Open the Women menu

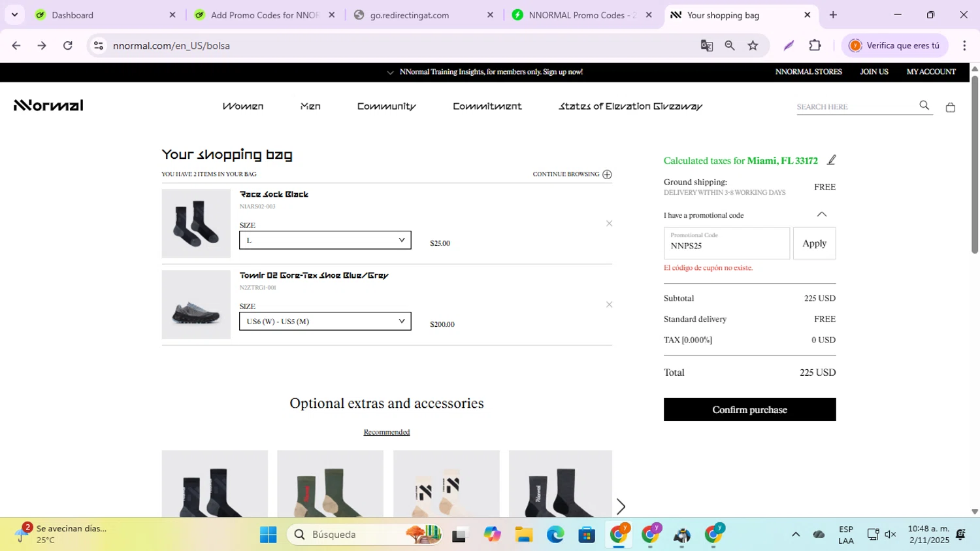(x=243, y=106)
